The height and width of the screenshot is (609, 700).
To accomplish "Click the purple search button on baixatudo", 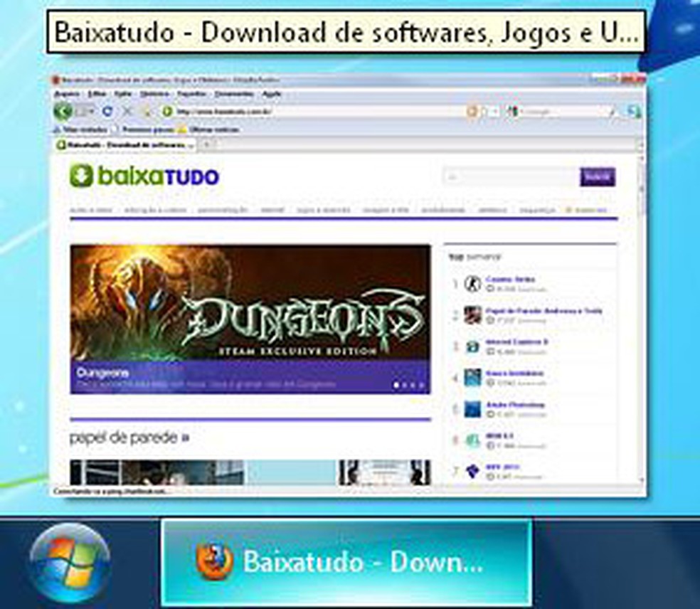I will tap(598, 176).
